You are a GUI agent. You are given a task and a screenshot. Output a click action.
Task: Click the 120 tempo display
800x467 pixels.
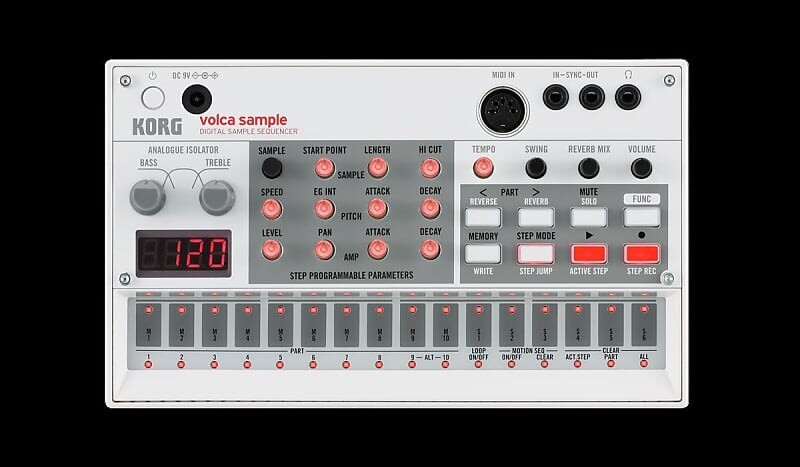pyautogui.click(x=183, y=253)
